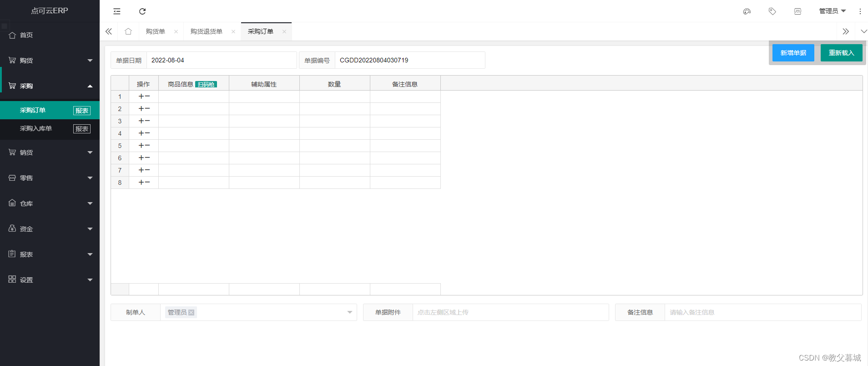
Task: Click the remove row minus in row 8
Action: (x=147, y=183)
